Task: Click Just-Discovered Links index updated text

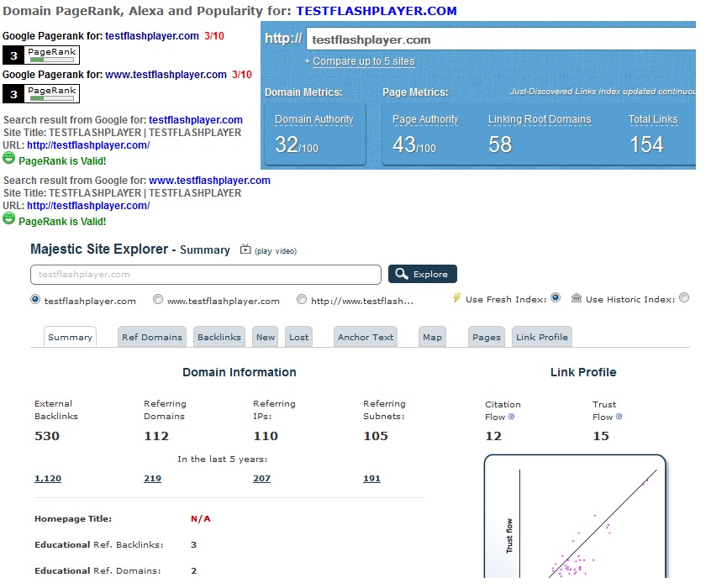Action: tap(603, 91)
